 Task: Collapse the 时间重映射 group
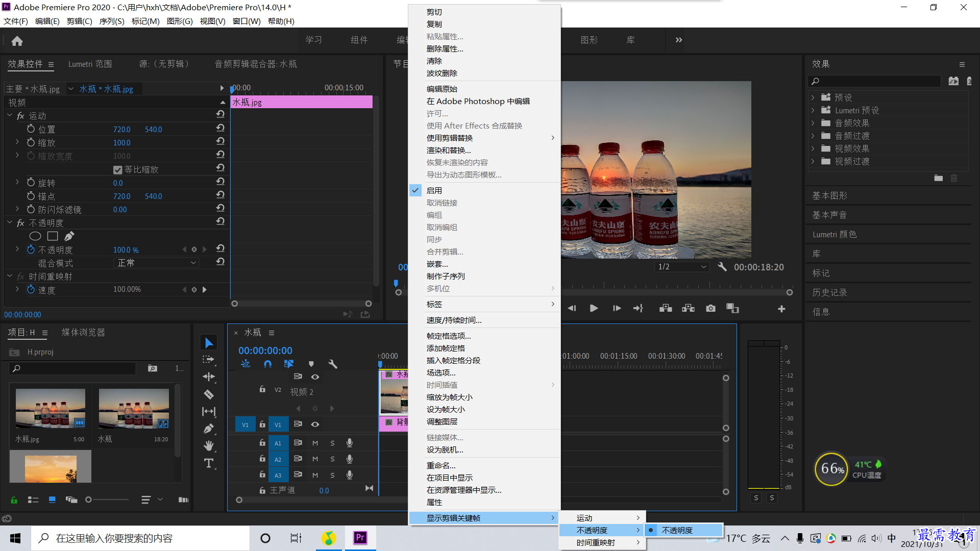pyautogui.click(x=10, y=276)
